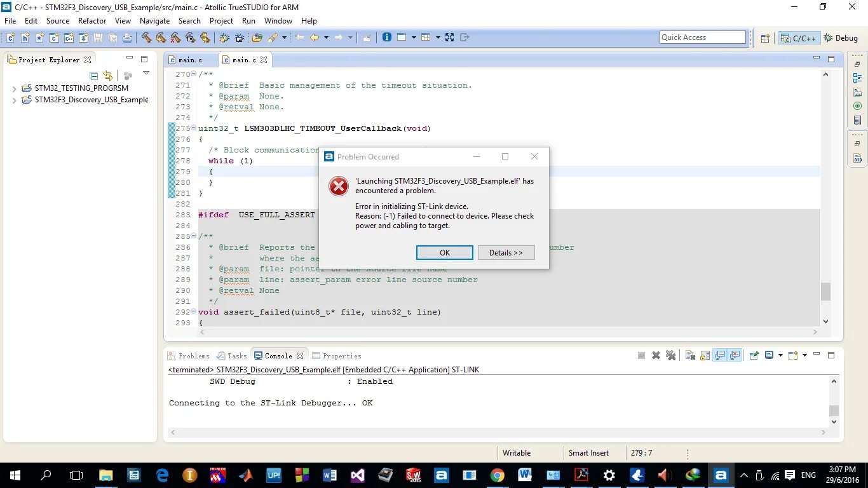Click the first Build hammer icon

pyautogui.click(x=146, y=37)
